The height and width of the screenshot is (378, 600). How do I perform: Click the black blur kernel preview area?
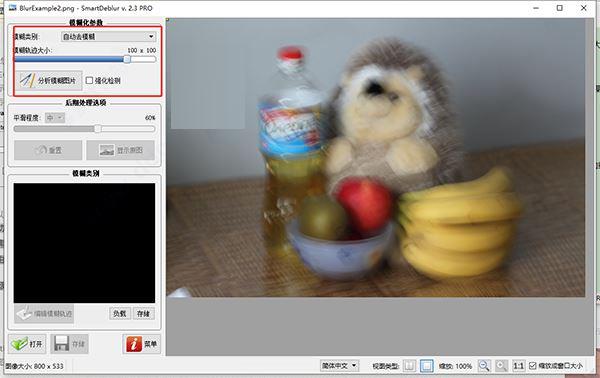click(84, 243)
